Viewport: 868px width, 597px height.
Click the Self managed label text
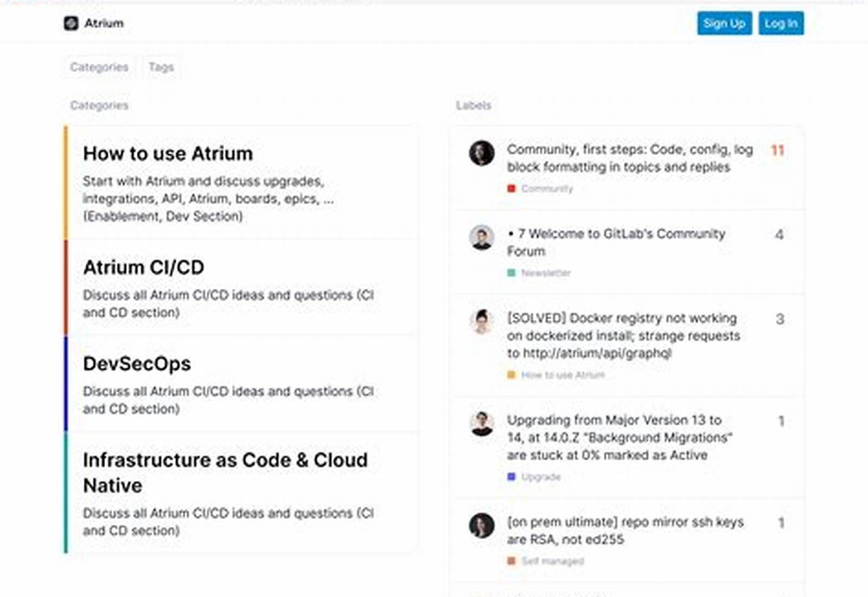point(552,561)
